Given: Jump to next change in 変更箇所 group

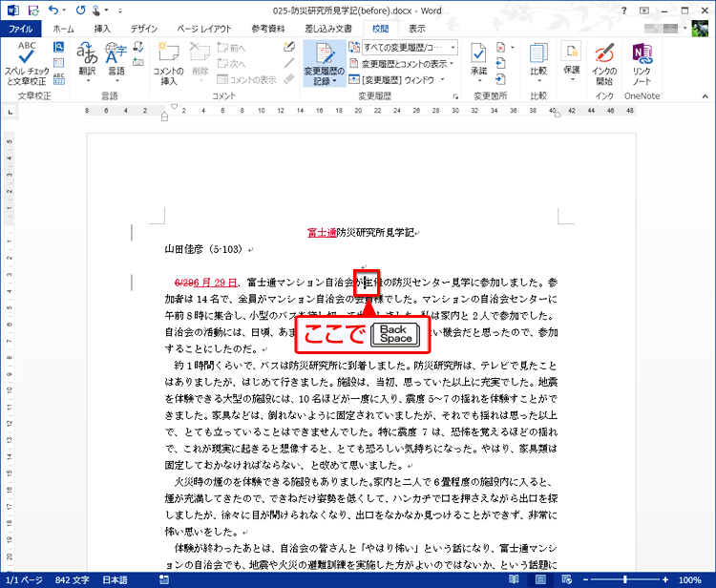Looking at the screenshot, I should click(x=501, y=78).
